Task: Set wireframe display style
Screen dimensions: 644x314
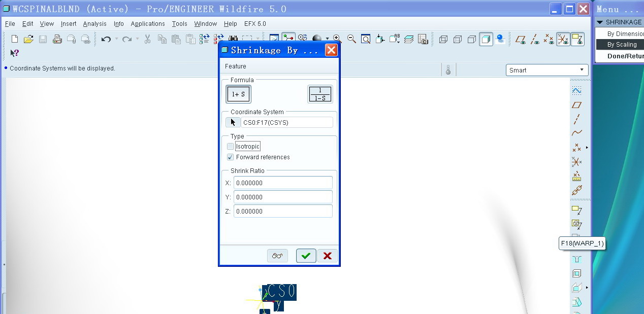Action: pos(443,39)
